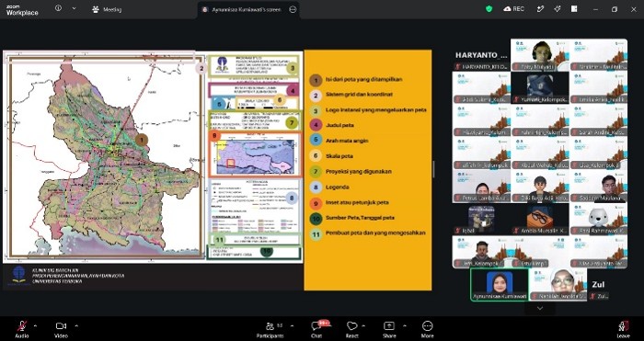Open the annotate pen tool
The height and width of the screenshot is (341, 644).
(x=541, y=8)
